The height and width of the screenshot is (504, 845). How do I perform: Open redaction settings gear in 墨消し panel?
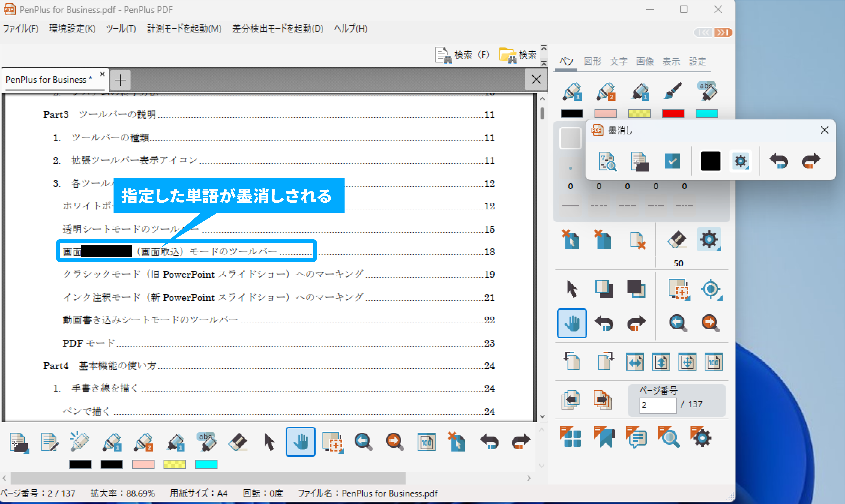point(740,161)
